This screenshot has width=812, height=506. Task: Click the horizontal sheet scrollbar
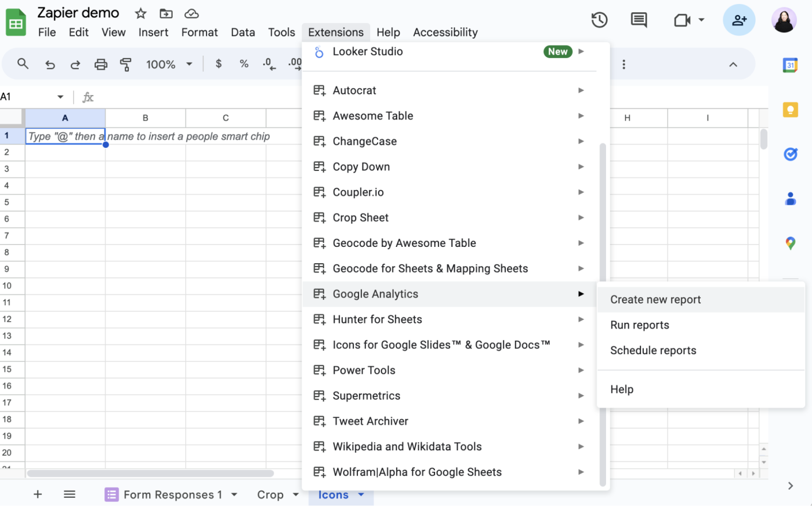pos(150,474)
